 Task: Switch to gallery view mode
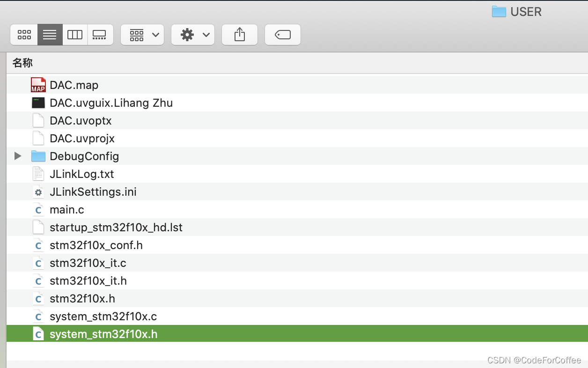click(x=100, y=35)
